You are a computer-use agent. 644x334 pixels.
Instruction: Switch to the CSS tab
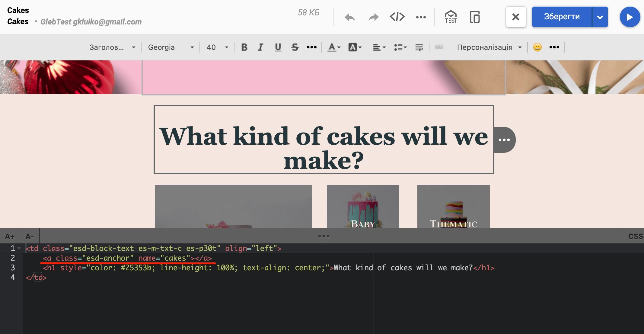click(x=635, y=236)
